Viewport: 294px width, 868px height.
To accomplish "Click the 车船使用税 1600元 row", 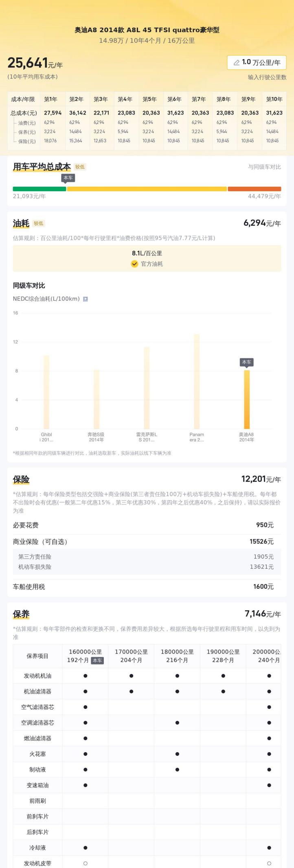I will [x=147, y=587].
